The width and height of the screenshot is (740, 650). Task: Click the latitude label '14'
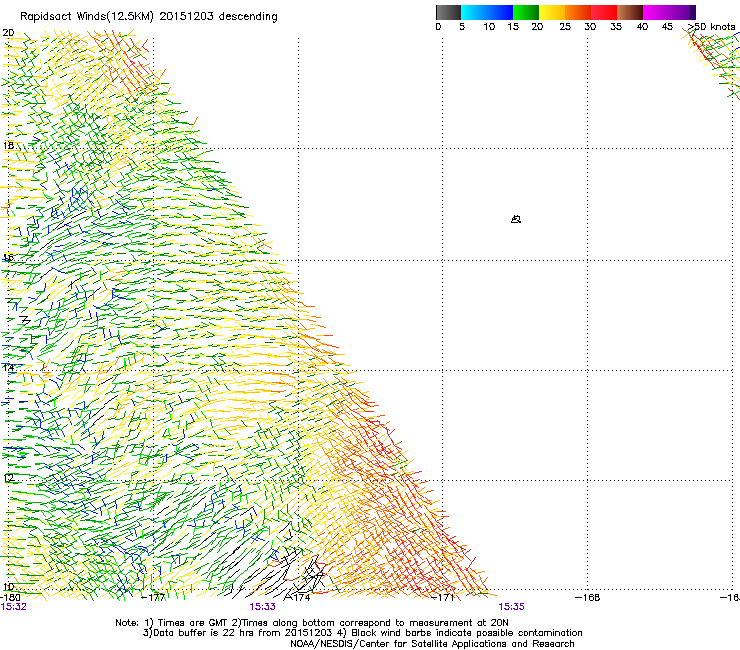tap(8, 368)
